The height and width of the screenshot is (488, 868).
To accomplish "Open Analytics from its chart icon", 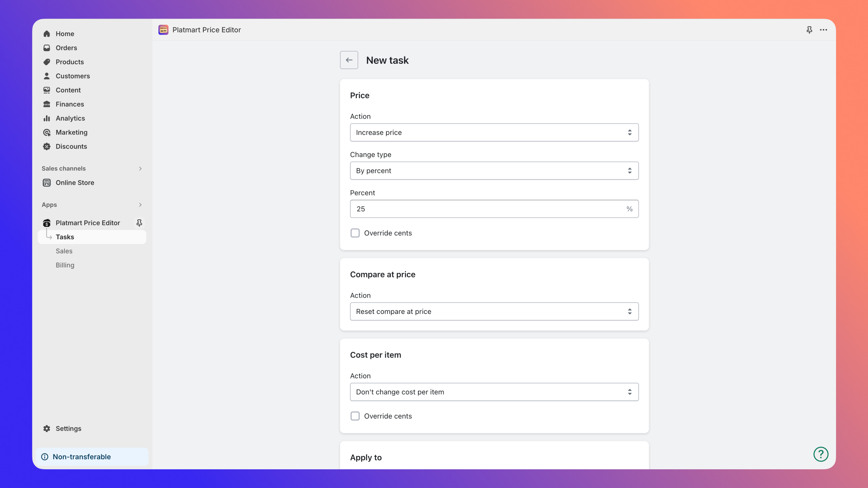I will pos(47,118).
